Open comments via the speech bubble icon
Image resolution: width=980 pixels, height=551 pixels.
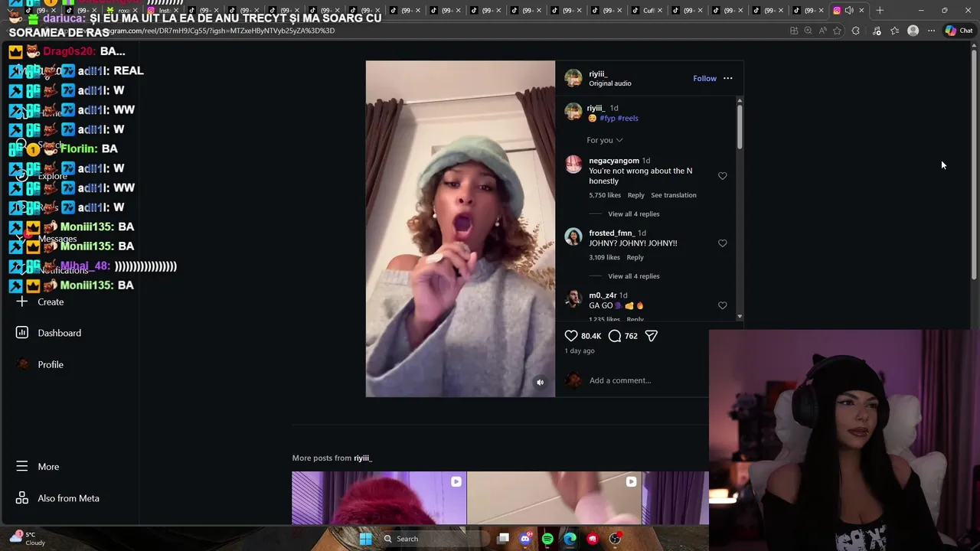pyautogui.click(x=615, y=336)
